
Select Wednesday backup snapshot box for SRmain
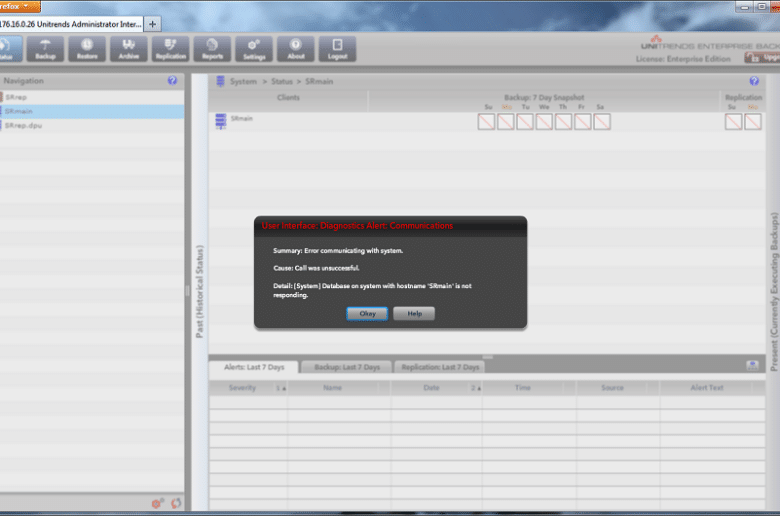coord(544,122)
